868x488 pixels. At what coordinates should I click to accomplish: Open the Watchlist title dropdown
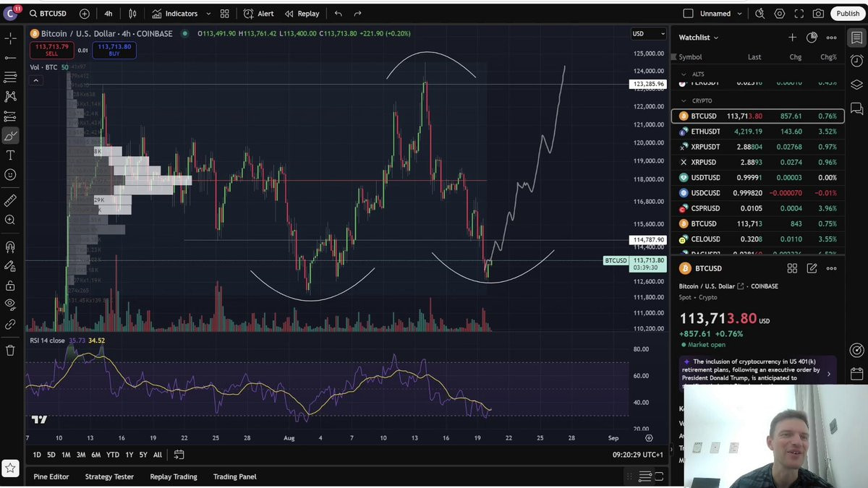(699, 38)
